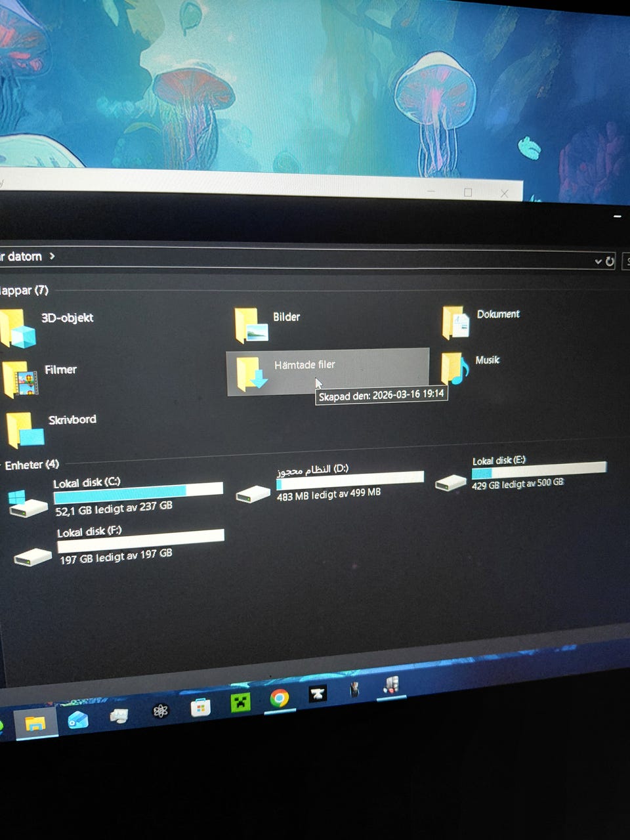Click the D: drive usage bar
Screen dimensions: 630x840
pos(350,480)
